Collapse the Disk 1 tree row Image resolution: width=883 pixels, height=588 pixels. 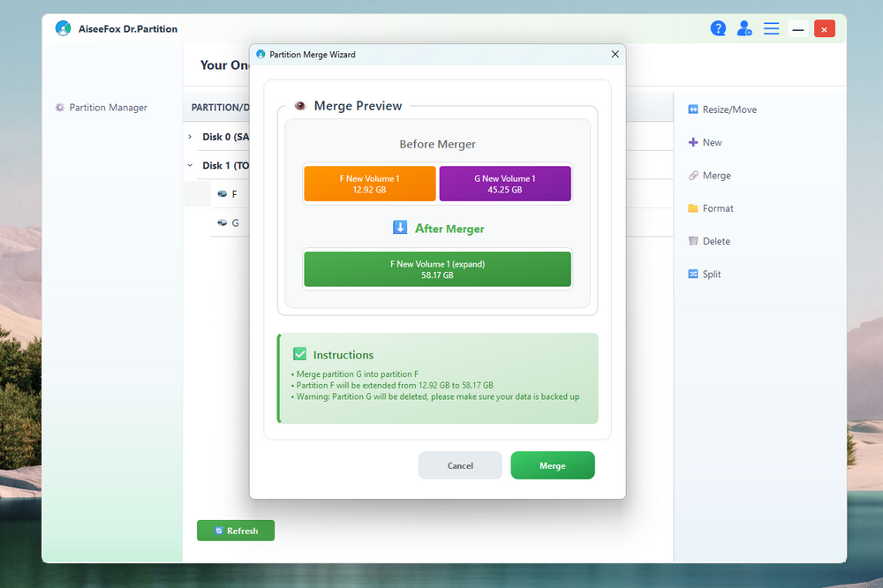pos(190,165)
